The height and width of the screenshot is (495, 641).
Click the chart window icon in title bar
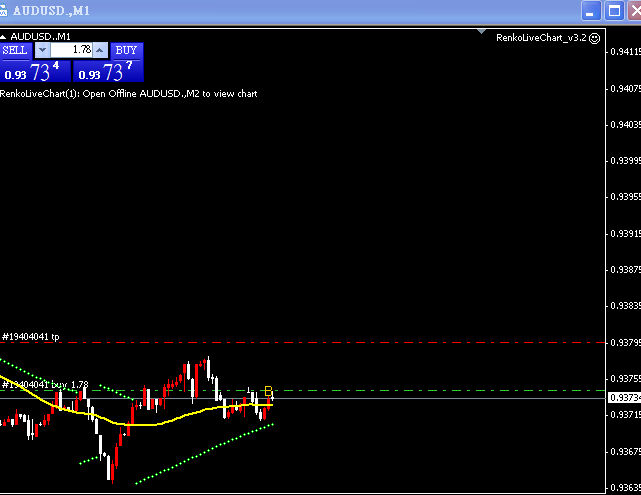pyautogui.click(x=3, y=11)
